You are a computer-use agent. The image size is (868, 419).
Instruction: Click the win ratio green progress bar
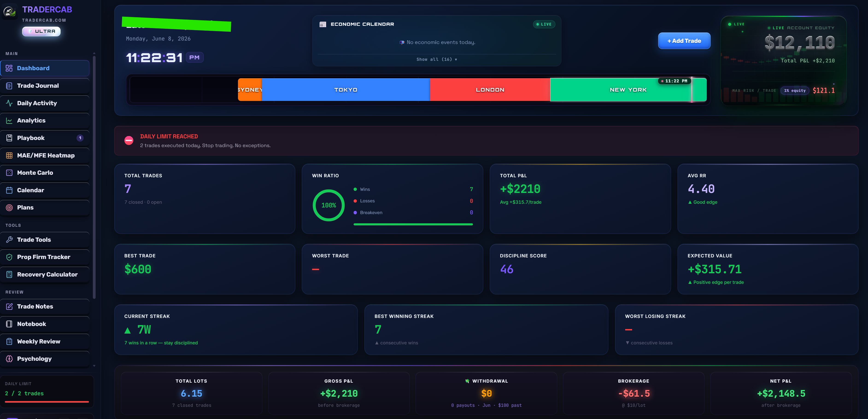click(413, 224)
